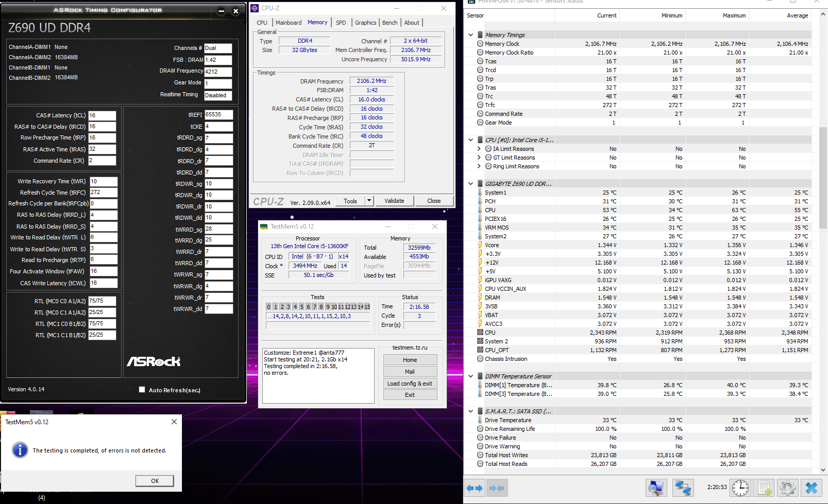The height and width of the screenshot is (504, 828).
Task: Click the fan icon of the CPU_OPT row
Action: pos(480,350)
